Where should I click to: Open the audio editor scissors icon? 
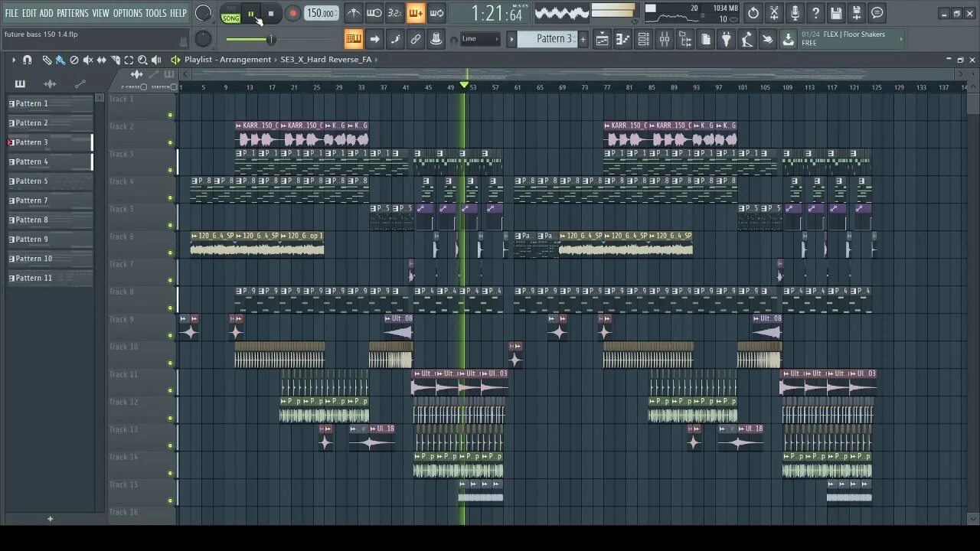tap(774, 13)
